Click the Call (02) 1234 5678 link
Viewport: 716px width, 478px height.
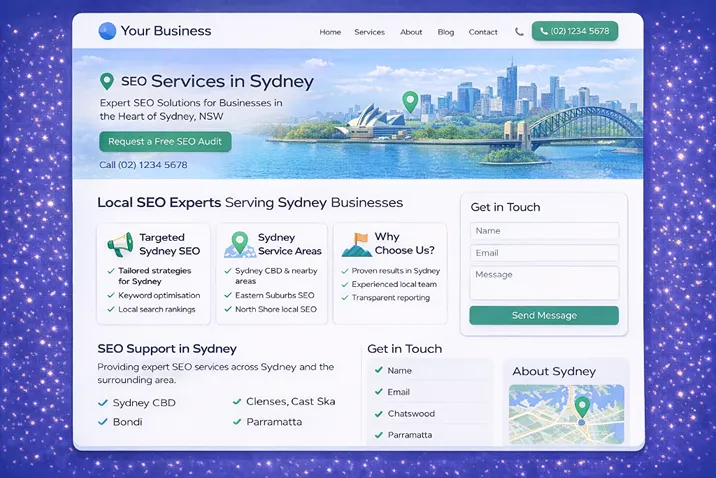pyautogui.click(x=143, y=165)
